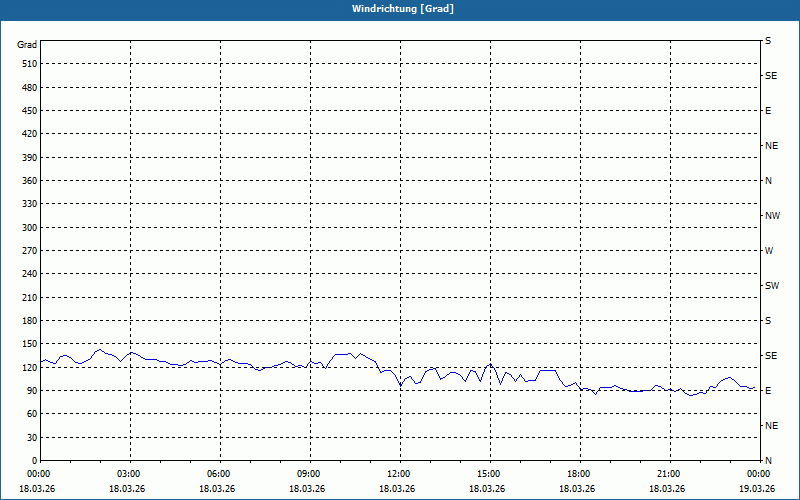Image resolution: width=800 pixels, height=500 pixels.
Task: Click the 18:00 time label
Action: 580,474
